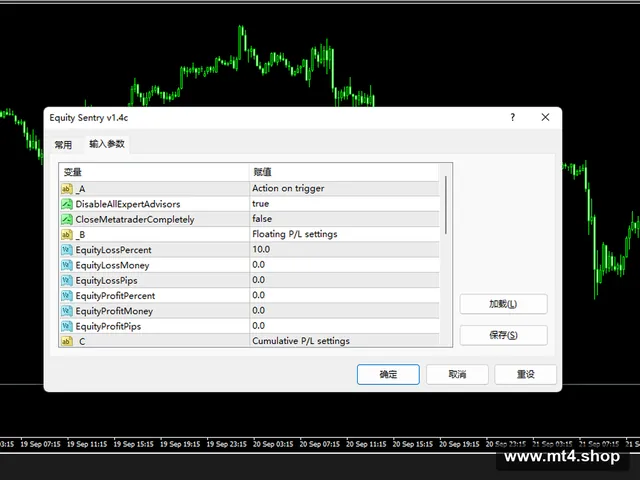This screenshot has height=480, width=640.
Task: Select the EquityLossPercent variable name
Action: pyautogui.click(x=113, y=250)
